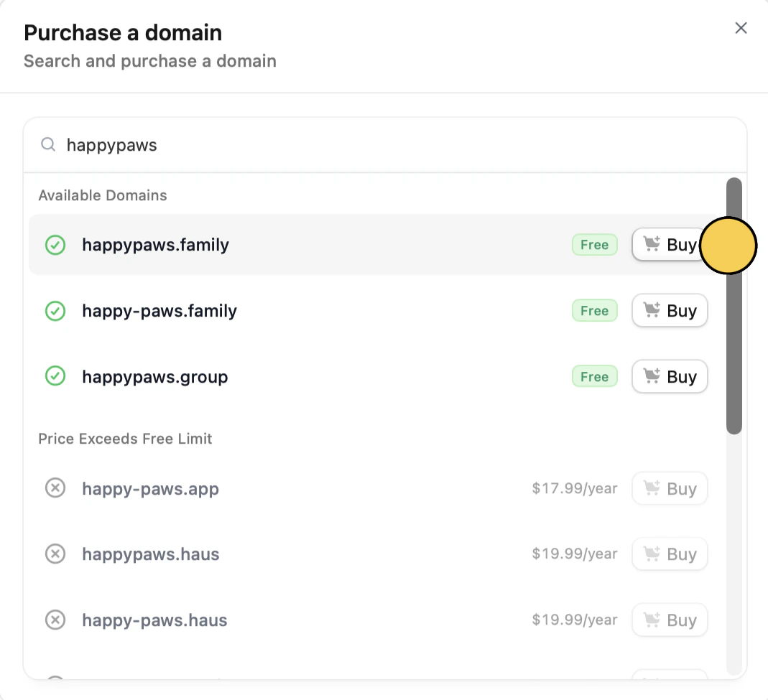768x700 pixels.
Task: Buy the happypaws.group domain
Action: 670,376
